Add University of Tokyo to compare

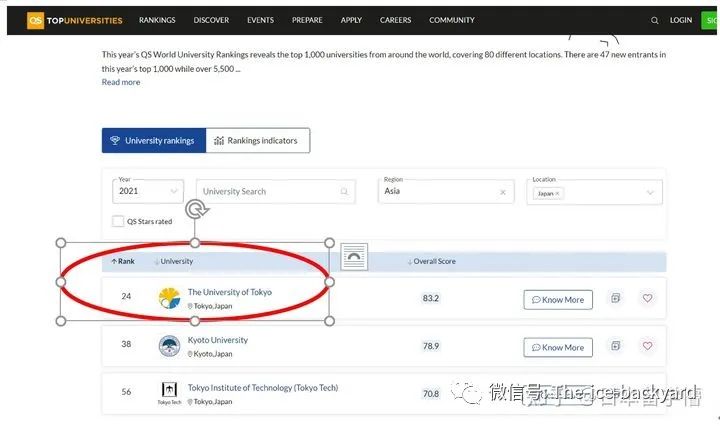pos(616,298)
